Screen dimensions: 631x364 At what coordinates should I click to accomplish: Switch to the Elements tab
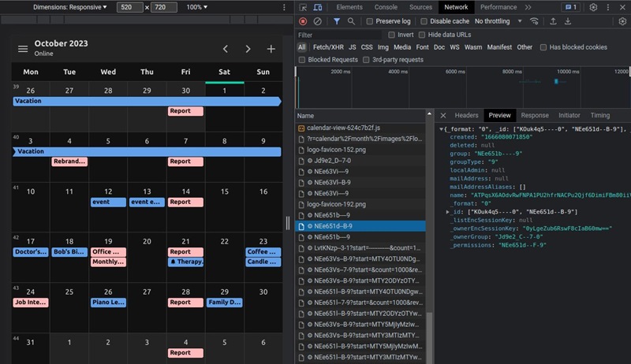pos(349,7)
